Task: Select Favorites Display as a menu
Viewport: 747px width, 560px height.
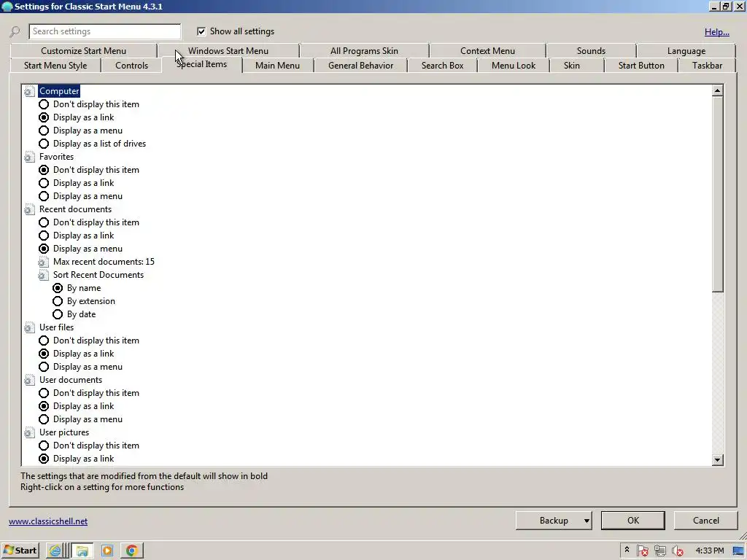Action: 44,196
